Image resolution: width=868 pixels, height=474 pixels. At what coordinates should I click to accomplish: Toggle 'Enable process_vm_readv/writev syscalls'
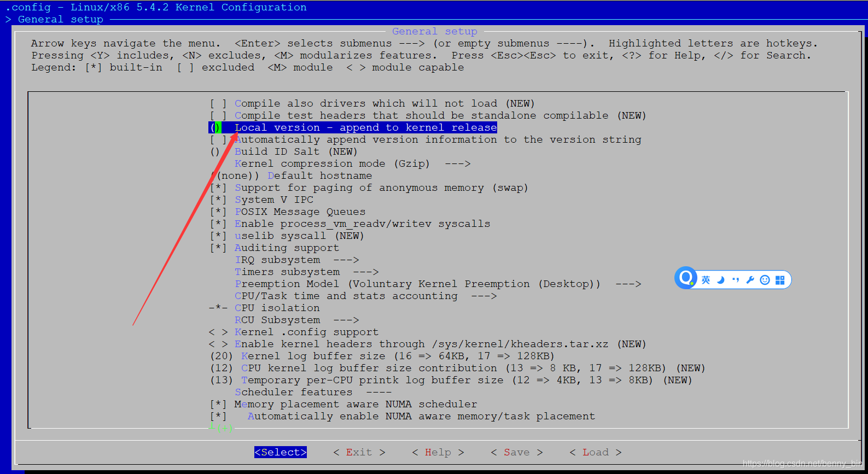pos(350,224)
